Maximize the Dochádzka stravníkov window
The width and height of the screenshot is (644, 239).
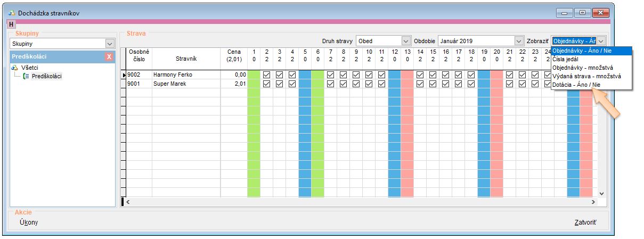pos(583,12)
